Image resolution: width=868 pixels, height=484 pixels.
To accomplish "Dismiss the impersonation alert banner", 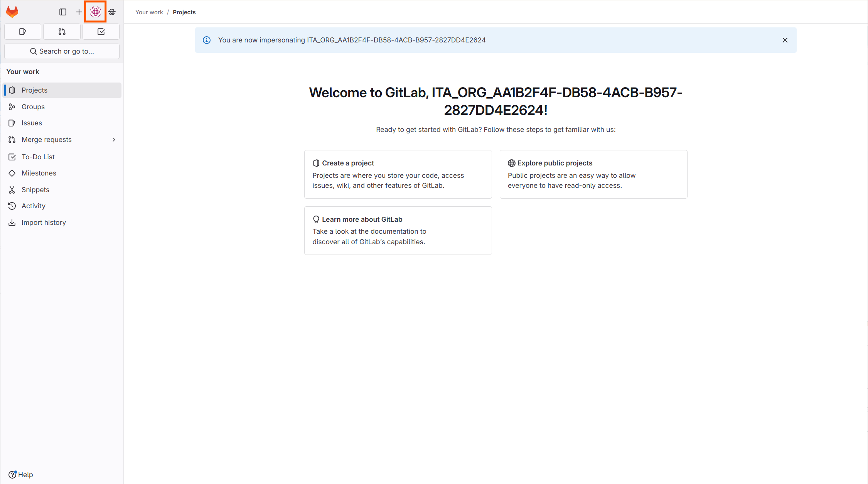I will 785,40.
